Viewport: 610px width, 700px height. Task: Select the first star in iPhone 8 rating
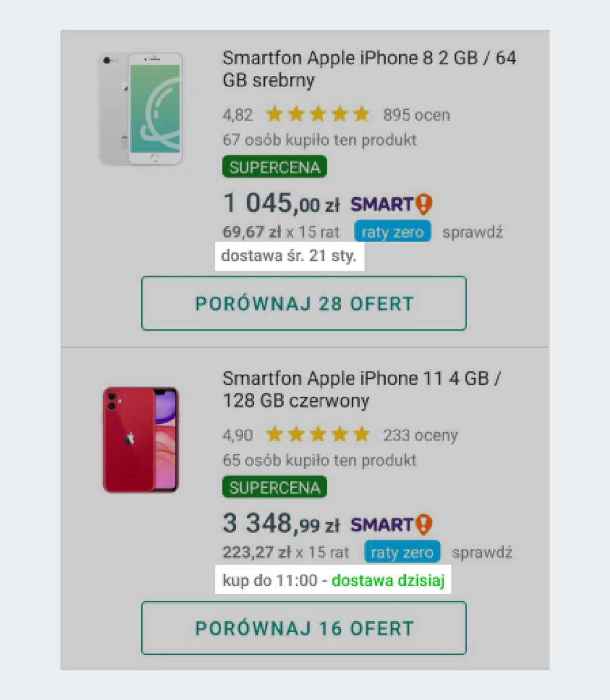pos(275,114)
